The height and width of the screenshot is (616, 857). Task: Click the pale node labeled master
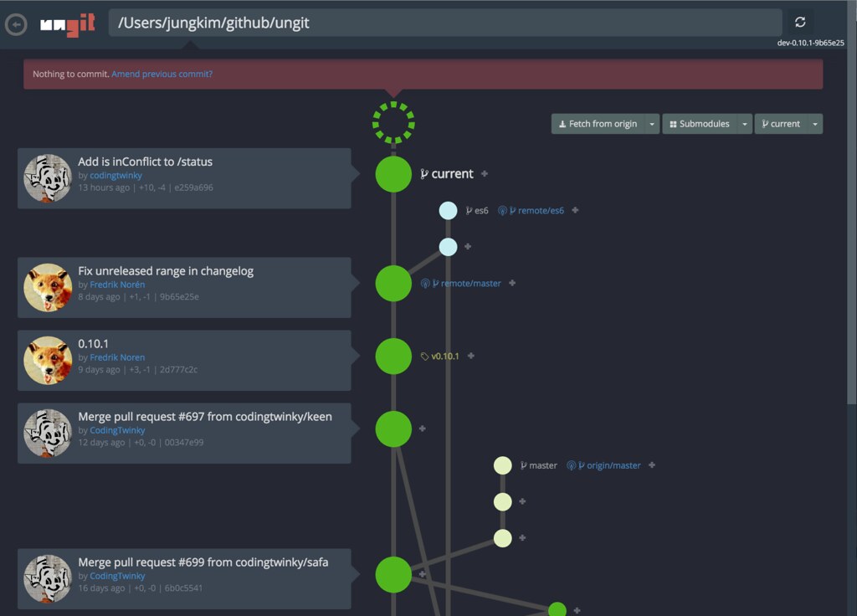(x=503, y=465)
